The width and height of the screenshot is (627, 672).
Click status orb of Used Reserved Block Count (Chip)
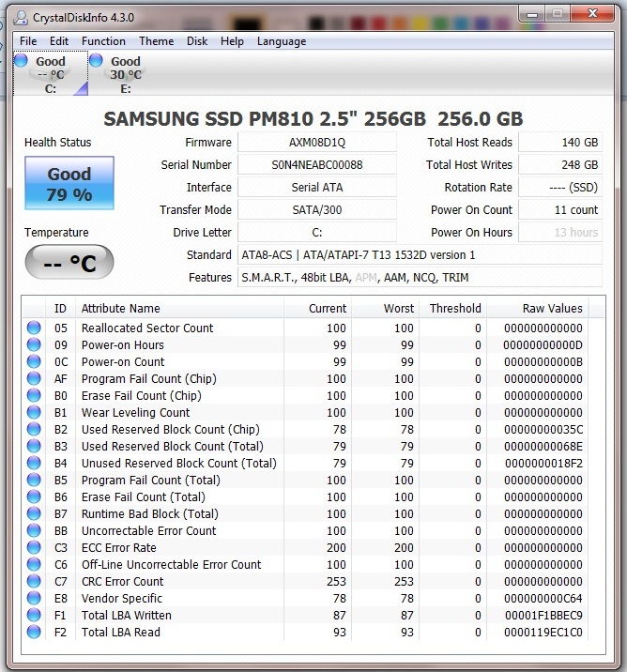pyautogui.click(x=34, y=429)
